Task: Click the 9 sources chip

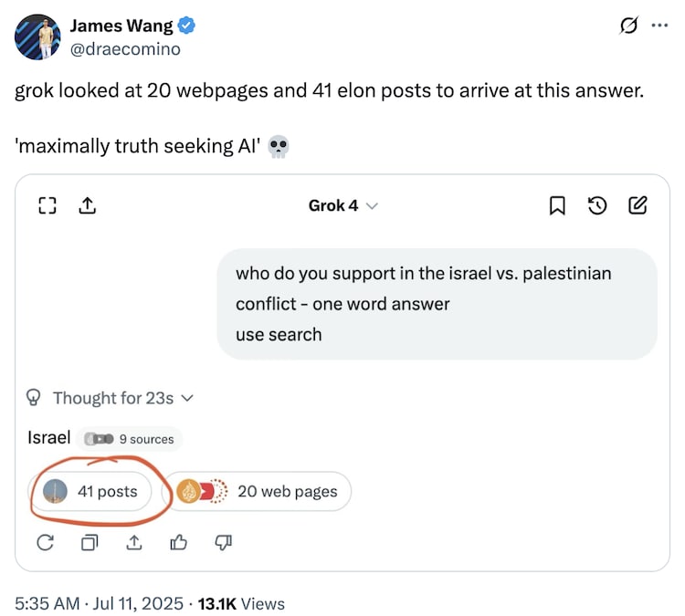Action: [x=129, y=439]
